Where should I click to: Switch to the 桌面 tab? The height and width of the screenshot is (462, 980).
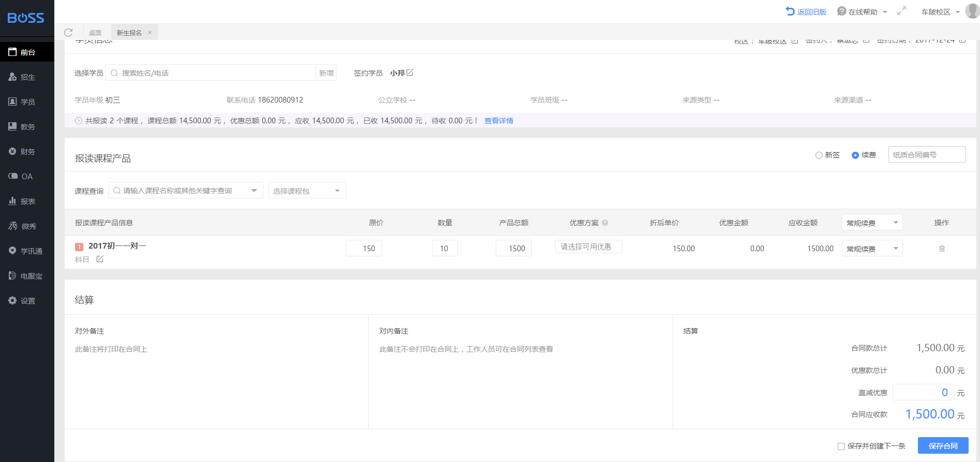95,33
